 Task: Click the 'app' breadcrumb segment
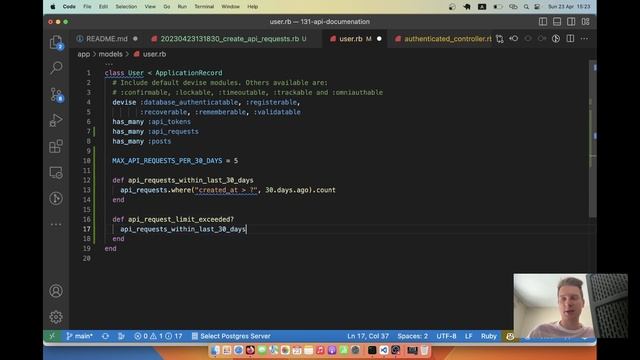coord(84,54)
